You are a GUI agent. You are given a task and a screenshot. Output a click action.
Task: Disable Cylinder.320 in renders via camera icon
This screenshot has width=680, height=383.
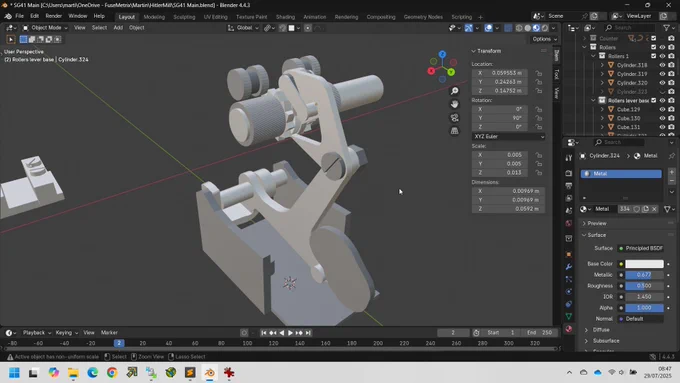click(671, 82)
